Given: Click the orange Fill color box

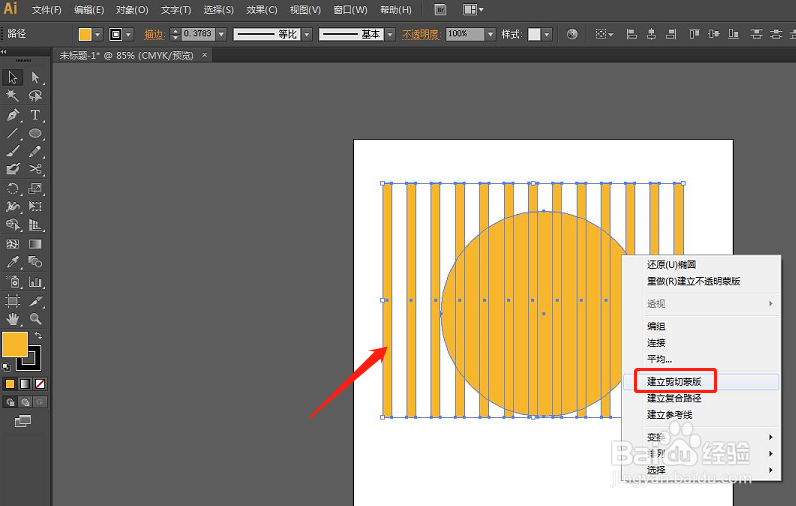Looking at the screenshot, I should coord(15,345).
